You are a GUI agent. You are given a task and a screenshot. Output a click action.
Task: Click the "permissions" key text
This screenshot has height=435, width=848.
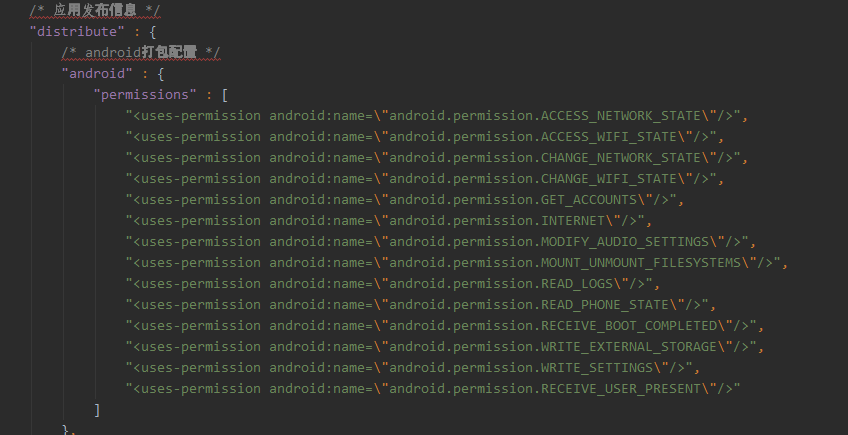click(x=145, y=95)
